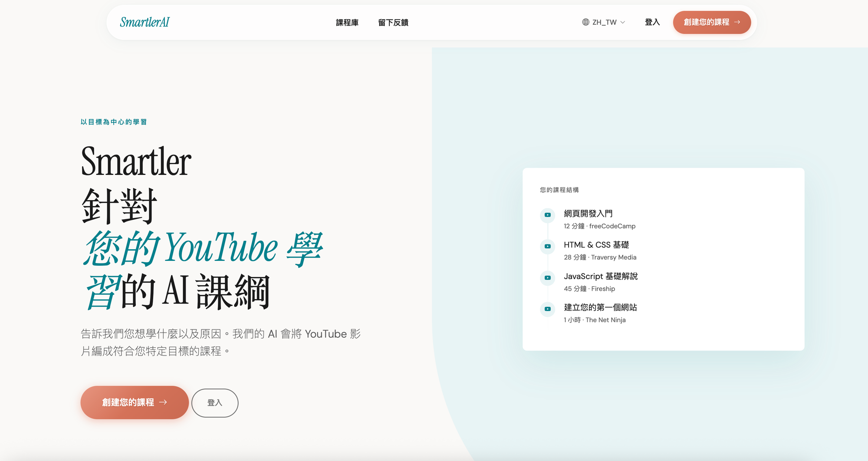Image resolution: width=868 pixels, height=461 pixels.
Task: Open the ZH_TW language dropdown
Action: click(x=604, y=22)
